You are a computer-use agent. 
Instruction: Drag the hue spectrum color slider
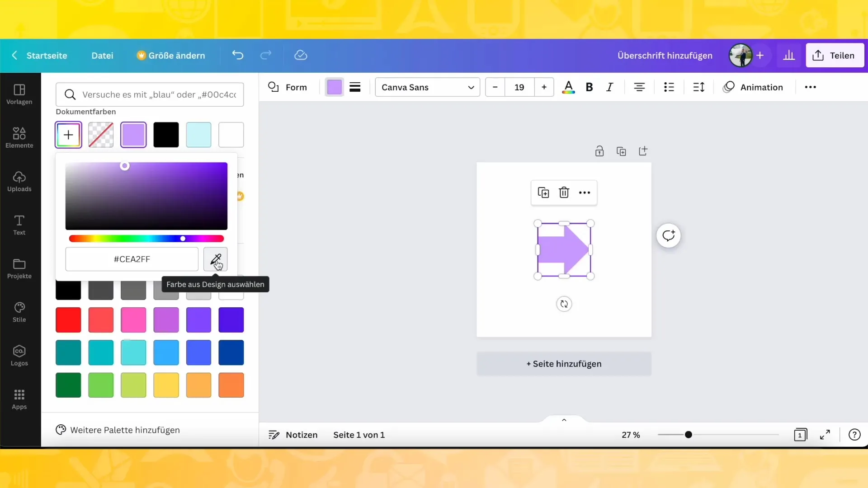click(x=183, y=239)
